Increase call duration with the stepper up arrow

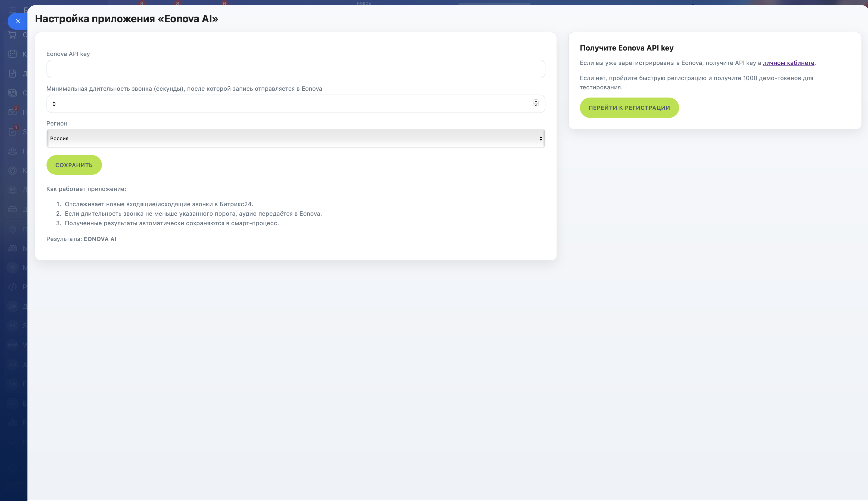click(x=536, y=102)
